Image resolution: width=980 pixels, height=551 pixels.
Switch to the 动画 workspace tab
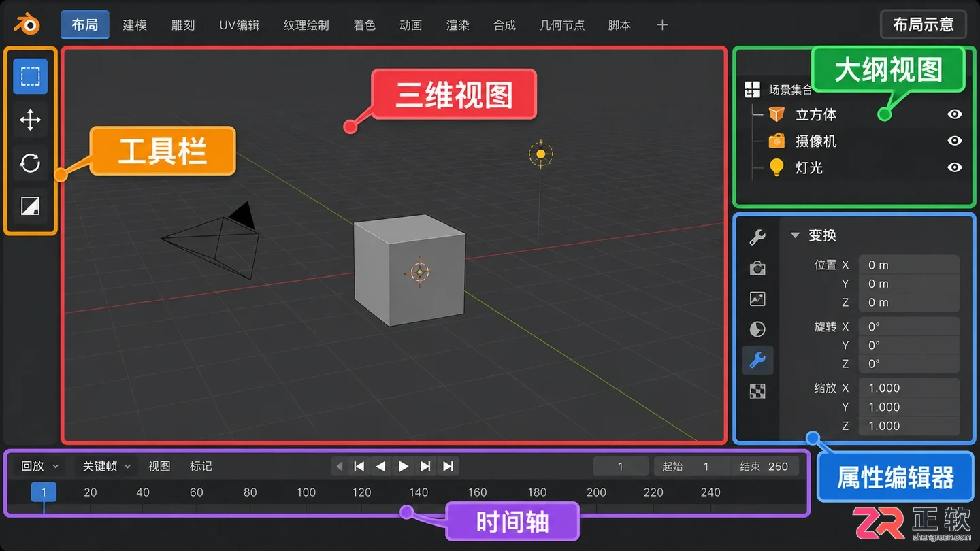tap(411, 25)
